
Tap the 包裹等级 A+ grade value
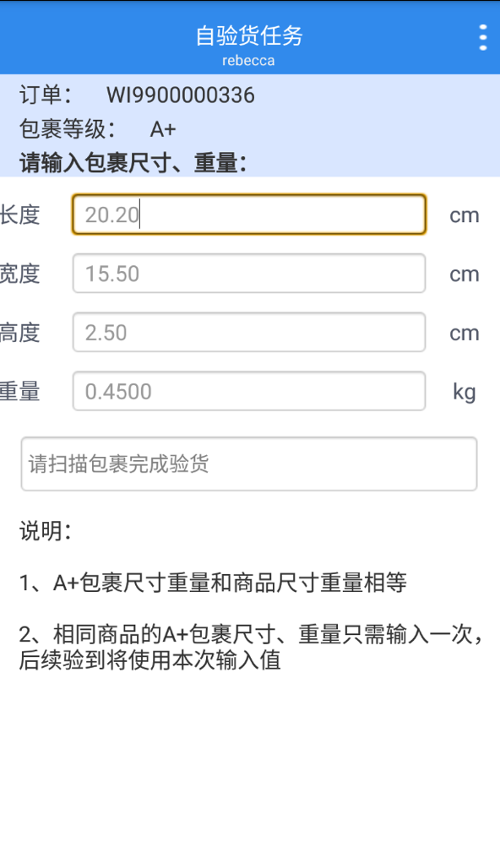click(163, 129)
